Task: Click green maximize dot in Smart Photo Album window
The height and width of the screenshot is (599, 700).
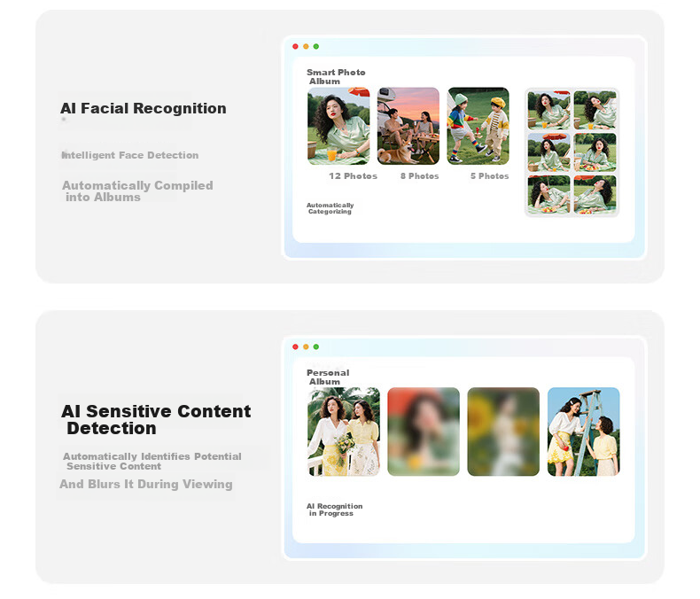Action: [x=316, y=46]
